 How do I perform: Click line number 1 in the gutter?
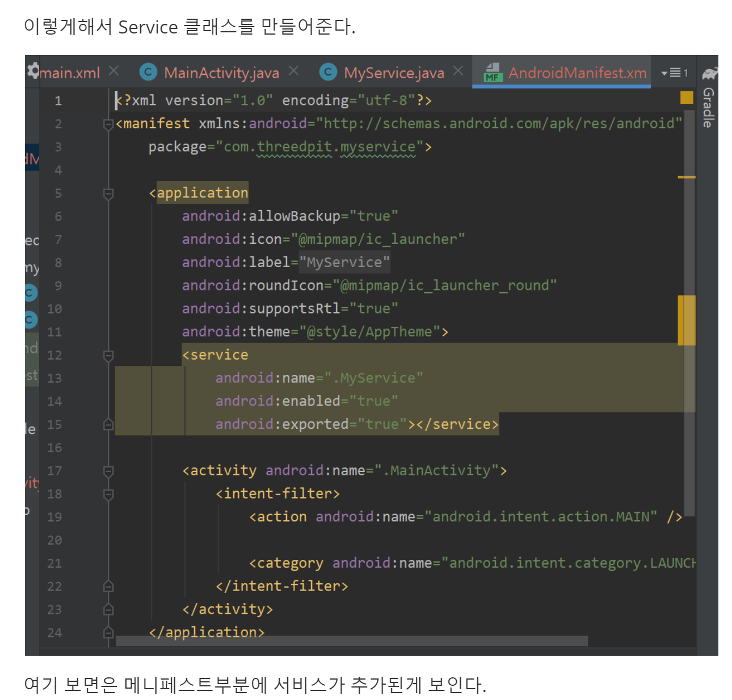pyautogui.click(x=58, y=101)
